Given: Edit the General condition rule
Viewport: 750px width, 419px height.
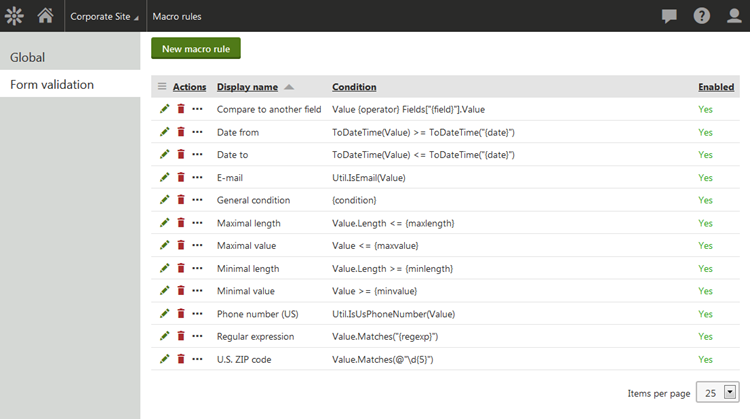Looking at the screenshot, I should (165, 200).
